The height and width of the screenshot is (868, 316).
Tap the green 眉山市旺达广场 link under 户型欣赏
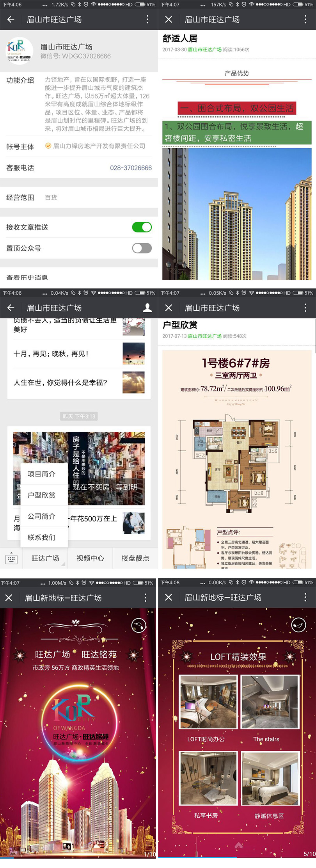coord(205,336)
